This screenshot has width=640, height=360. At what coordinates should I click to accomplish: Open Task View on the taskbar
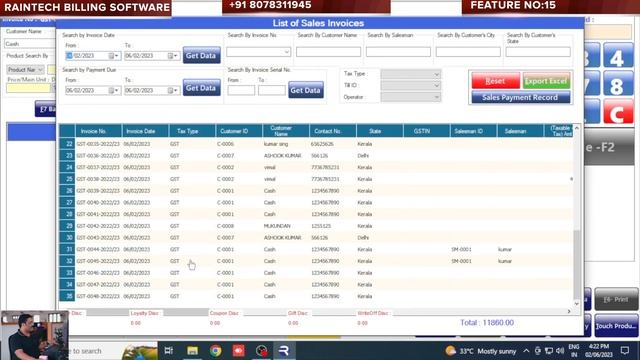click(169, 351)
